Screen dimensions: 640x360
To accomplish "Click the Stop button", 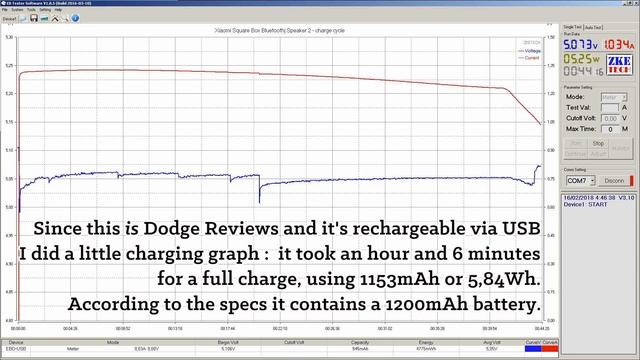I will [598, 143].
